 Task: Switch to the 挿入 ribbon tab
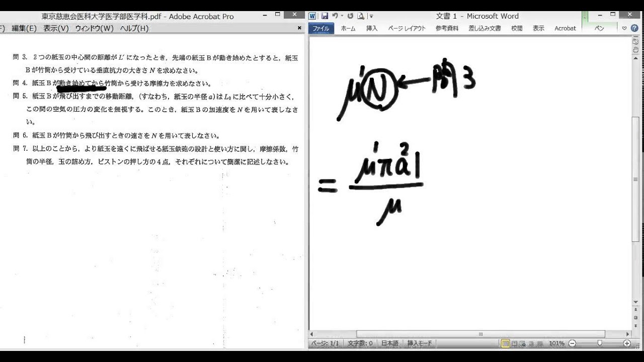372,28
